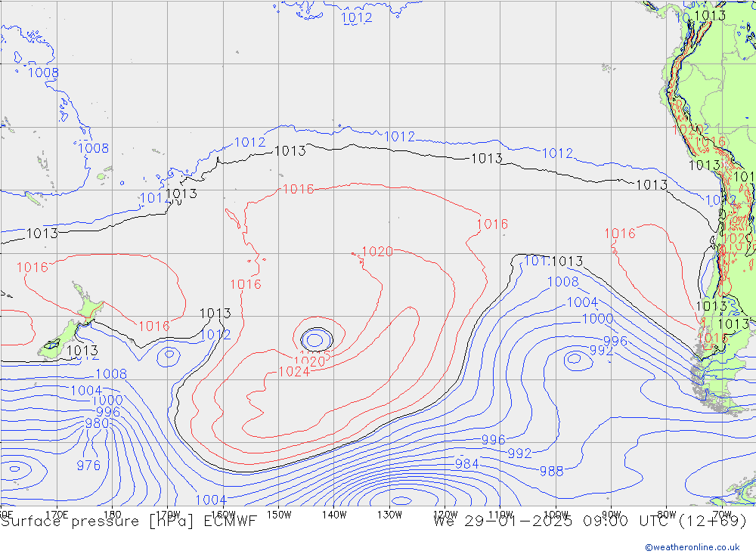
Task: Click the 984 isobar value label
Action: [466, 464]
